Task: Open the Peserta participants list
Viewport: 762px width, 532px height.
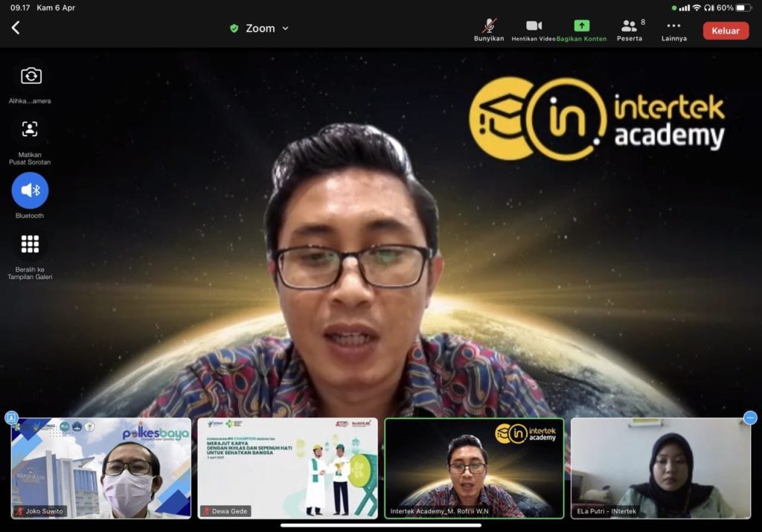Action: click(630, 30)
